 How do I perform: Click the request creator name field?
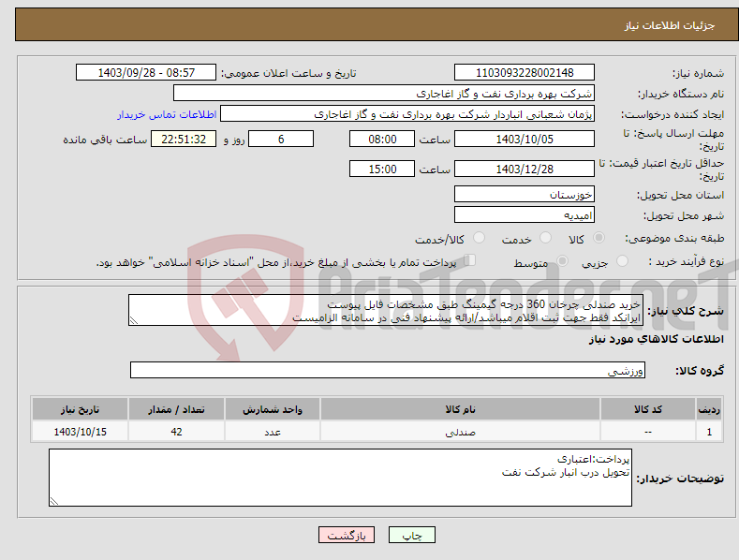click(407, 114)
